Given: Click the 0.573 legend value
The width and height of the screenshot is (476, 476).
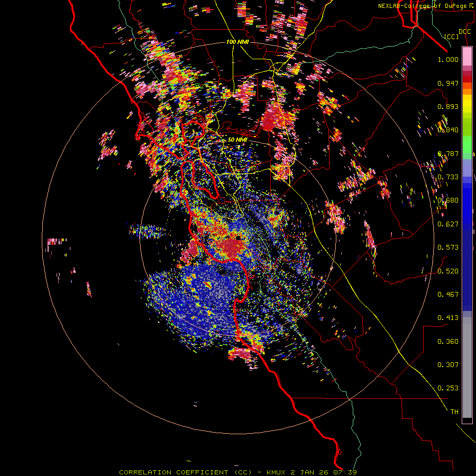Looking at the screenshot, I should pos(448,248).
